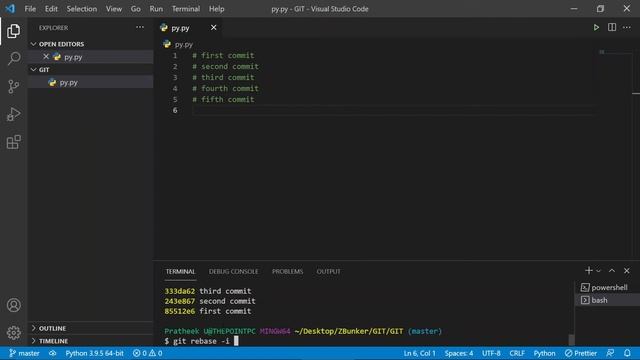Open the Run and Debug view

13,114
